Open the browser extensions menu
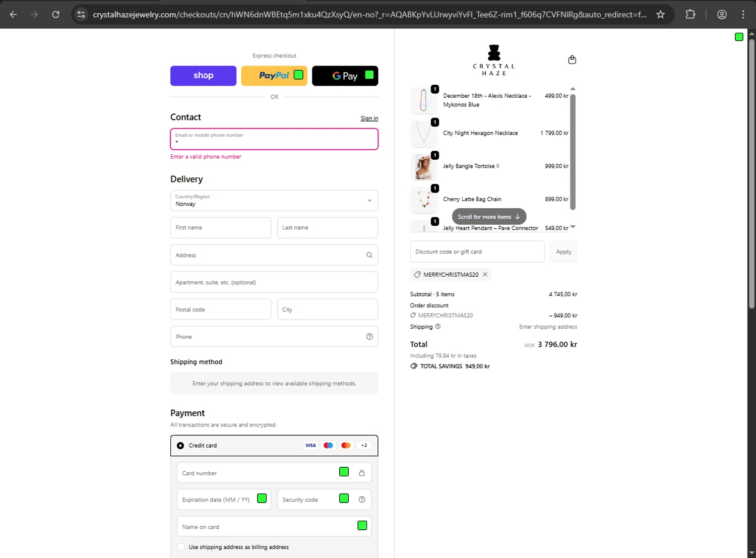 pyautogui.click(x=690, y=15)
